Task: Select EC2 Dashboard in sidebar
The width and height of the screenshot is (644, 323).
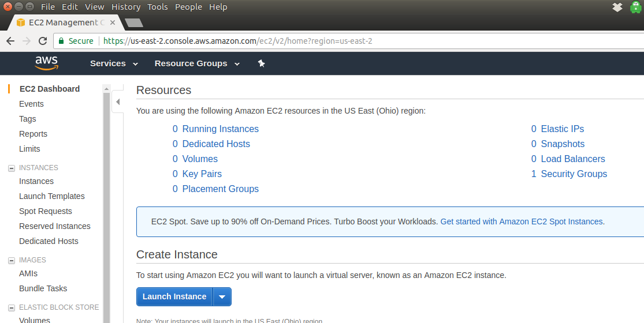Action: coord(50,89)
